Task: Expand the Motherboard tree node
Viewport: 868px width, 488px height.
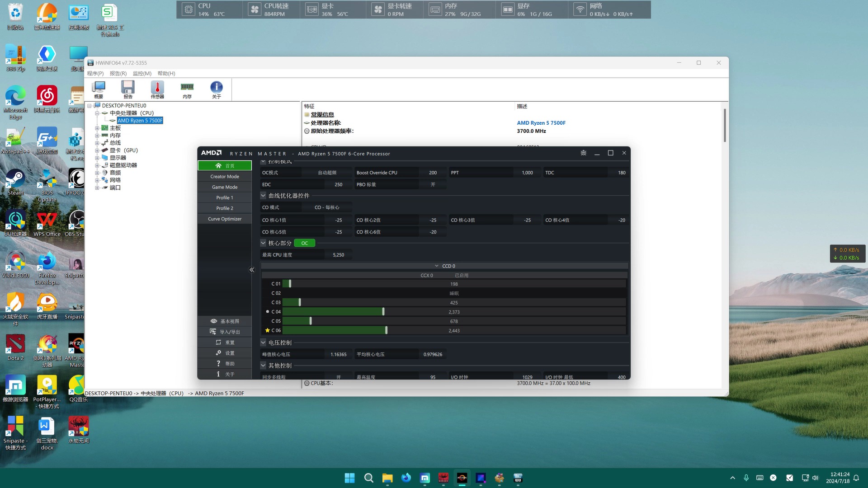Action: [97, 128]
